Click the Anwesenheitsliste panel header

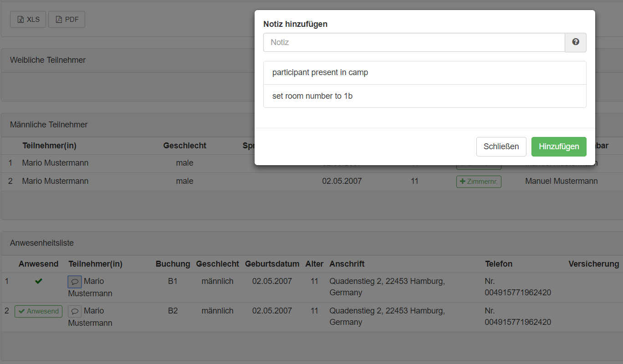coord(42,243)
